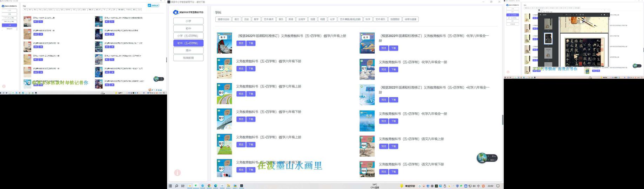Select the 高中 education stage option
Viewport: 644px width, 189px height.
(x=188, y=50)
